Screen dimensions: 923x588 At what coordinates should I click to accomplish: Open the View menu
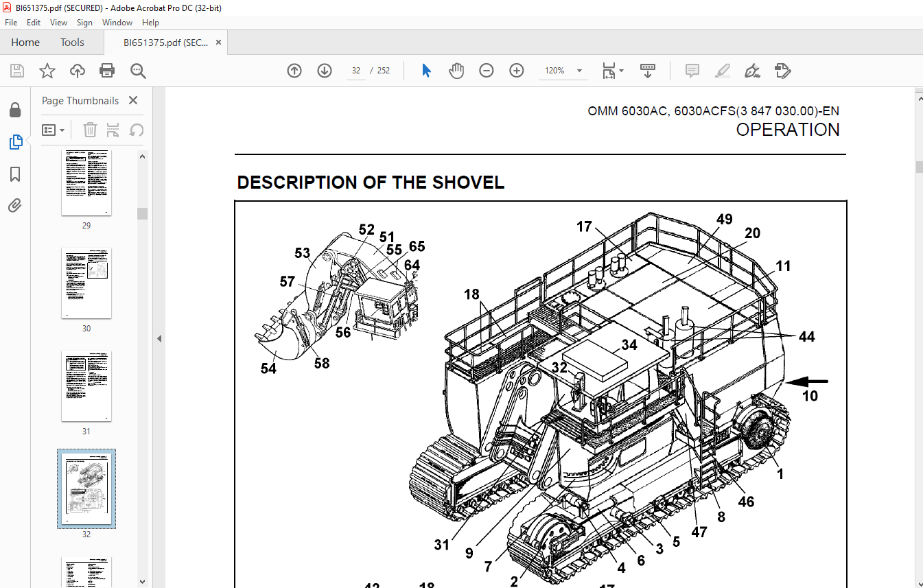(58, 23)
